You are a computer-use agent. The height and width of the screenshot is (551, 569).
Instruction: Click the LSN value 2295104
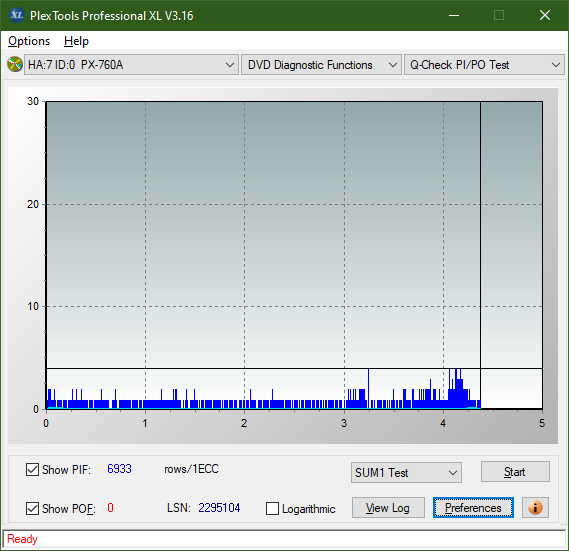[219, 508]
